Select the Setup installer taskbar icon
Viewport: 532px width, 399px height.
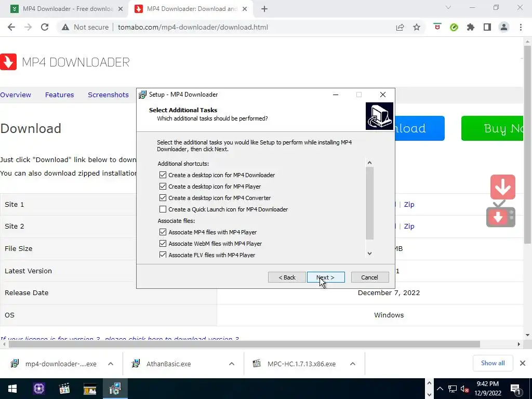coord(115,389)
